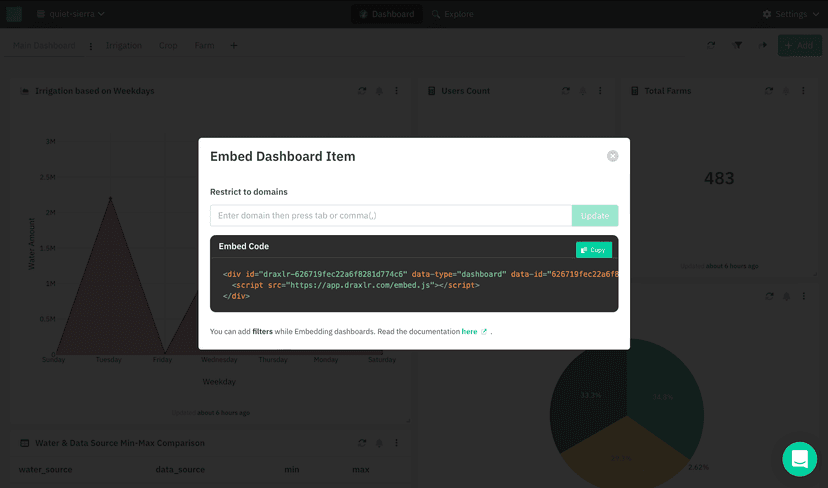This screenshot has height=488, width=828.
Task: Click the Tuesday peak point on chart
Action: (x=110, y=198)
